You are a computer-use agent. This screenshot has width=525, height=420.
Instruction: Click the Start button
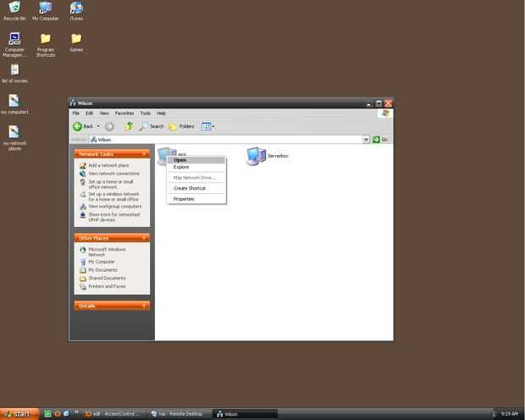tap(19, 414)
